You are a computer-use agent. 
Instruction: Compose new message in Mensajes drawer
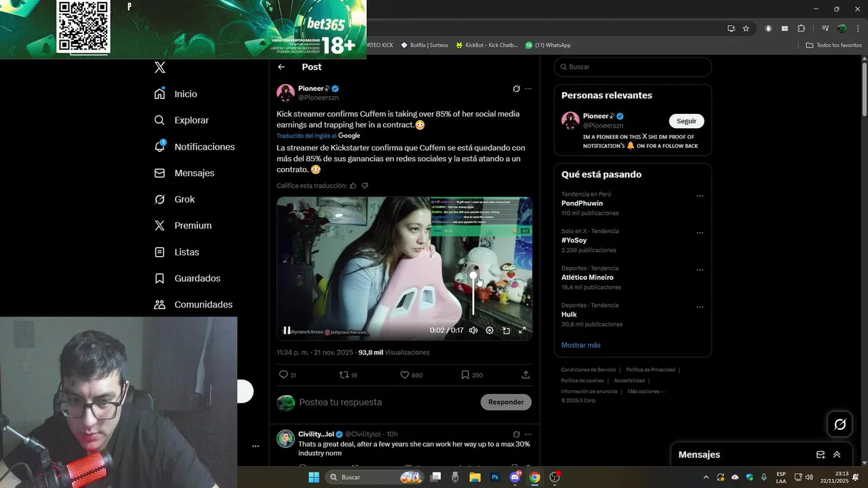click(x=821, y=455)
